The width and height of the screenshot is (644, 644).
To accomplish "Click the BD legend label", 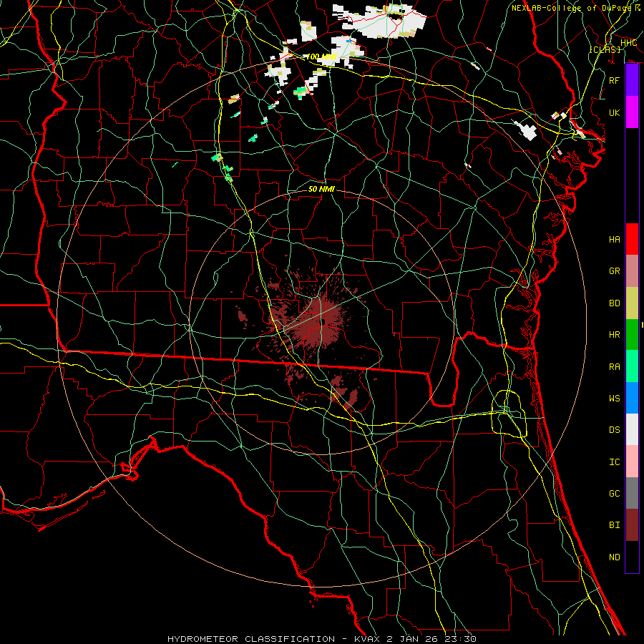I will [x=615, y=303].
